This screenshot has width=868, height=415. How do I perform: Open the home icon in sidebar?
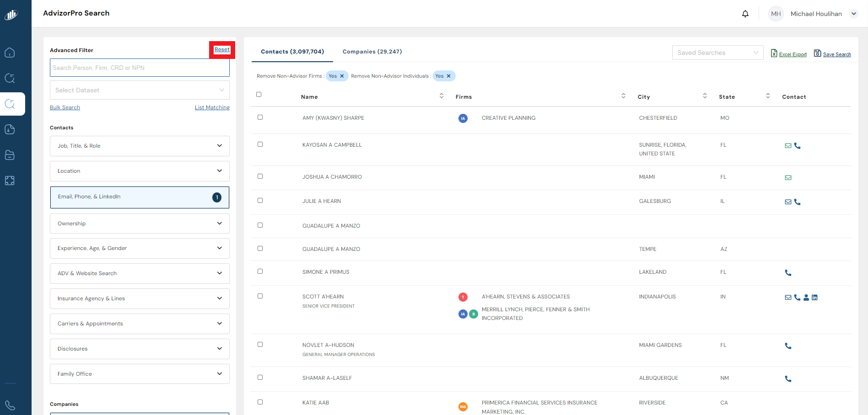(10, 53)
